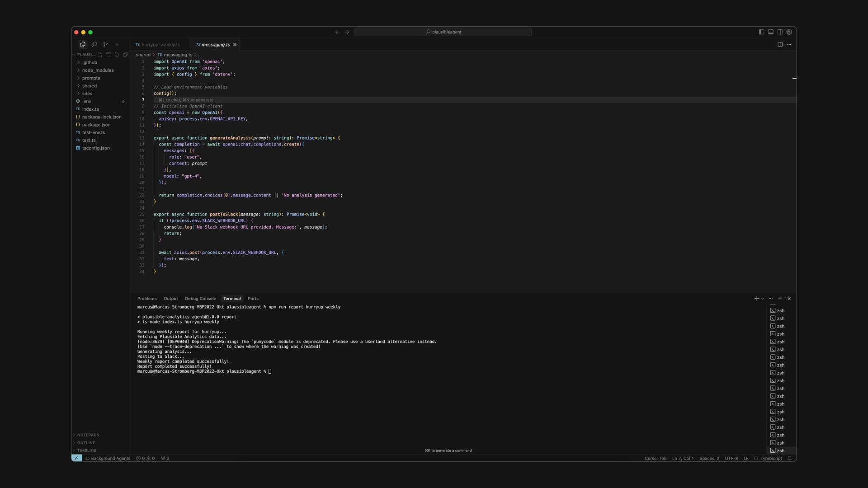Click the notifications bell in status bar

[x=789, y=458]
